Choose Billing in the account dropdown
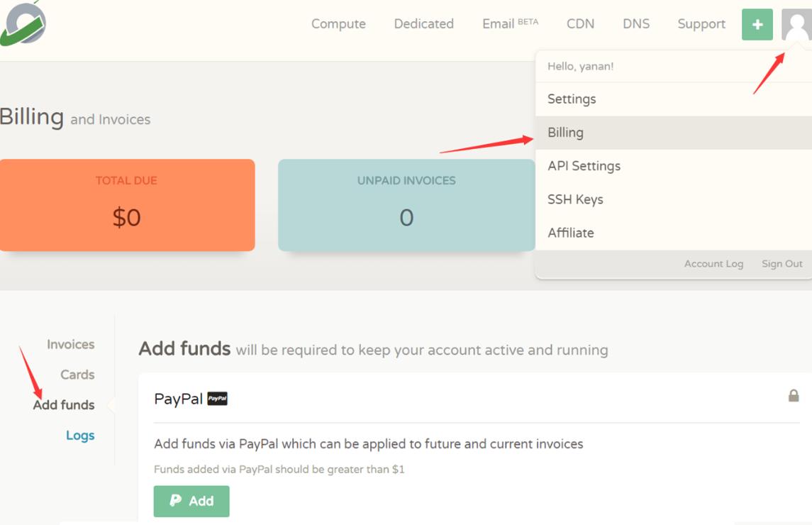812x525 pixels. (x=565, y=133)
